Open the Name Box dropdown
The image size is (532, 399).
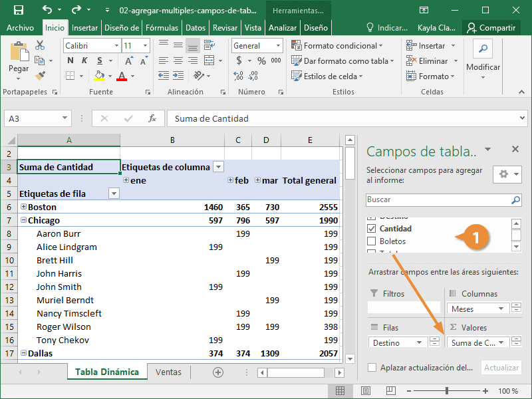[x=65, y=118]
